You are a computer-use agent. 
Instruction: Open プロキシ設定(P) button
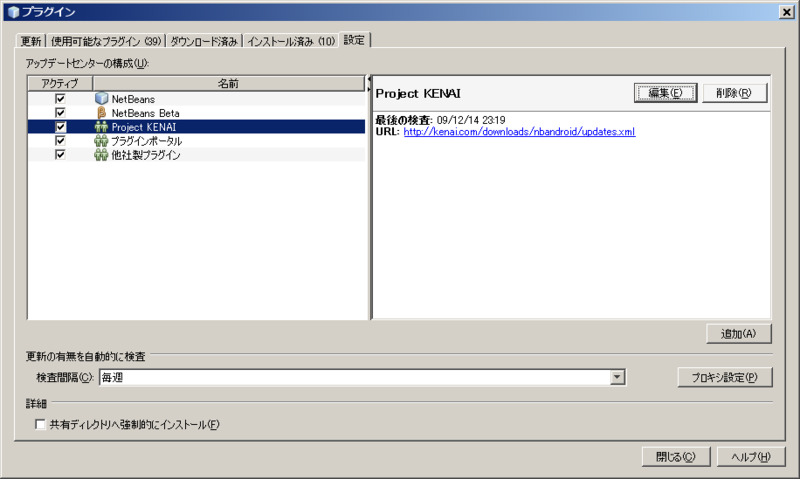[724, 377]
